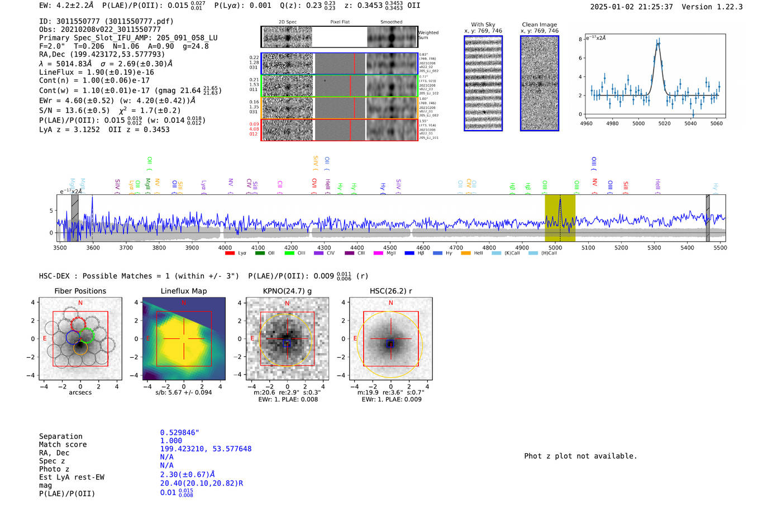Screen dimensions: 782x532
Task: Open the HSC(26.2) r image panel
Action: point(390,339)
